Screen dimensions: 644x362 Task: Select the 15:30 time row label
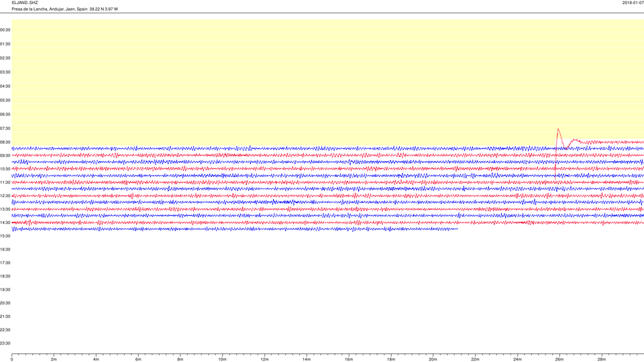point(5,236)
